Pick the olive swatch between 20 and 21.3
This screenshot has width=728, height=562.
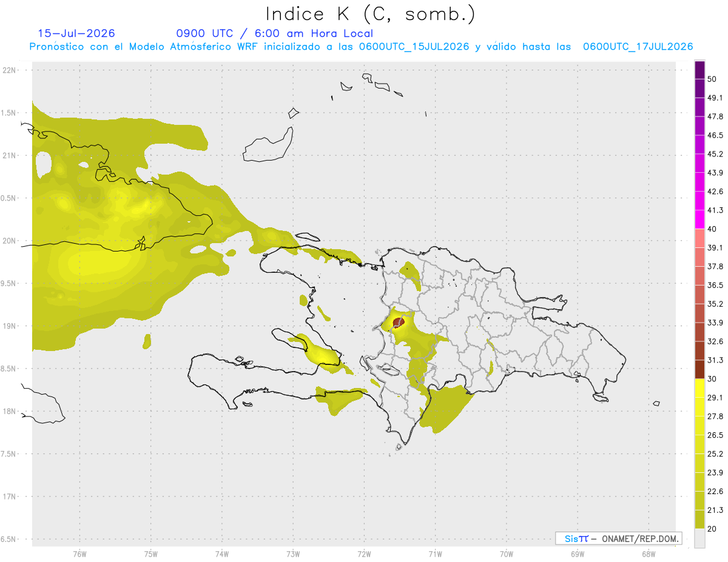699,519
